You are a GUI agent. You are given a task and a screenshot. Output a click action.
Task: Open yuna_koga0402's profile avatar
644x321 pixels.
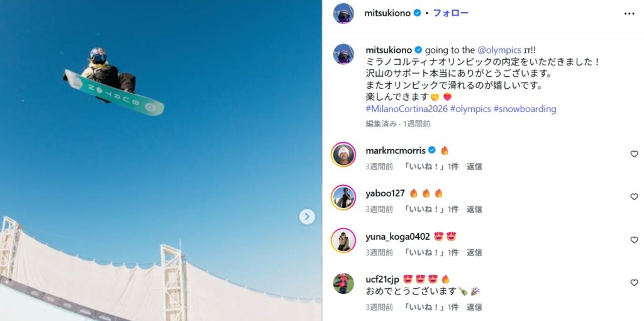343,240
